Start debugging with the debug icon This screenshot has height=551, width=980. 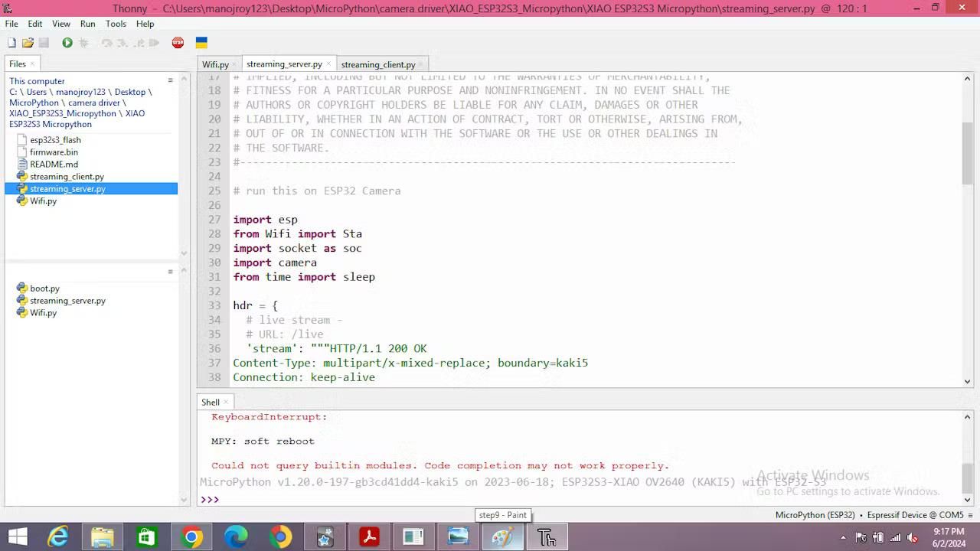(84, 43)
